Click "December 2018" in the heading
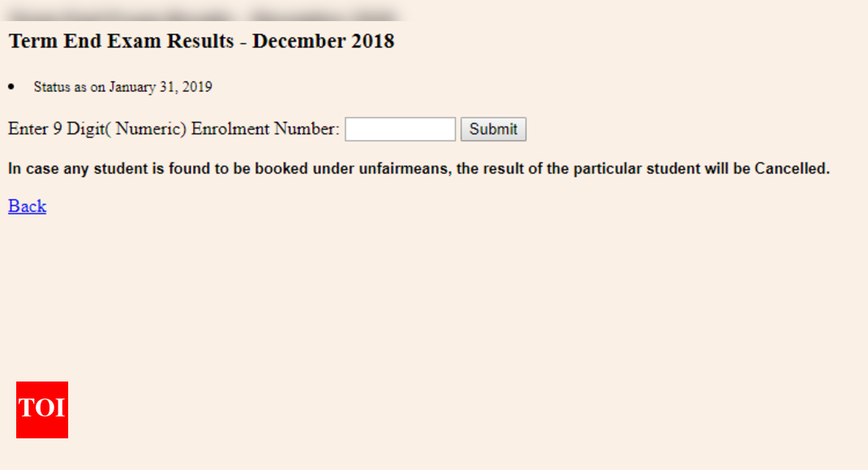 click(x=323, y=41)
